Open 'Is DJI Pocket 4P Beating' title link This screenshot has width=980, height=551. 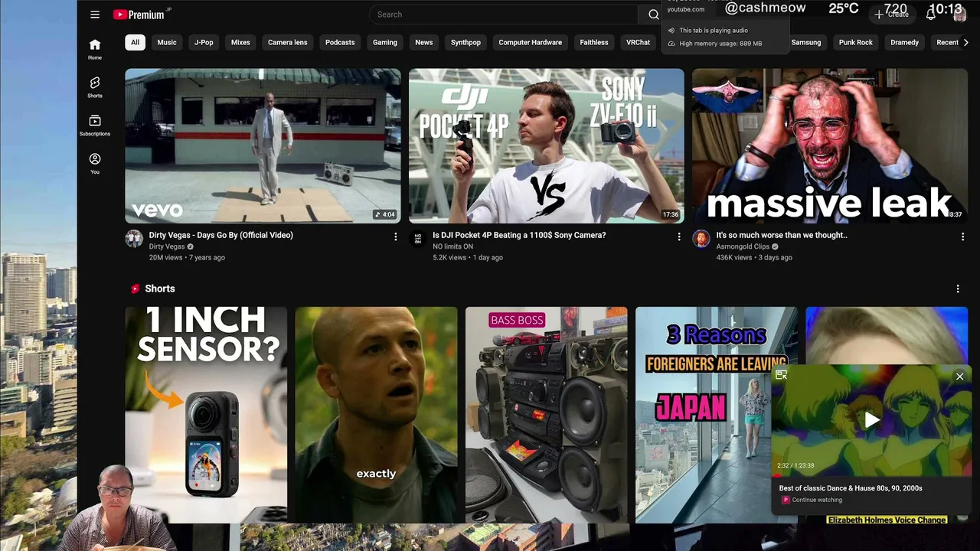[x=519, y=235]
